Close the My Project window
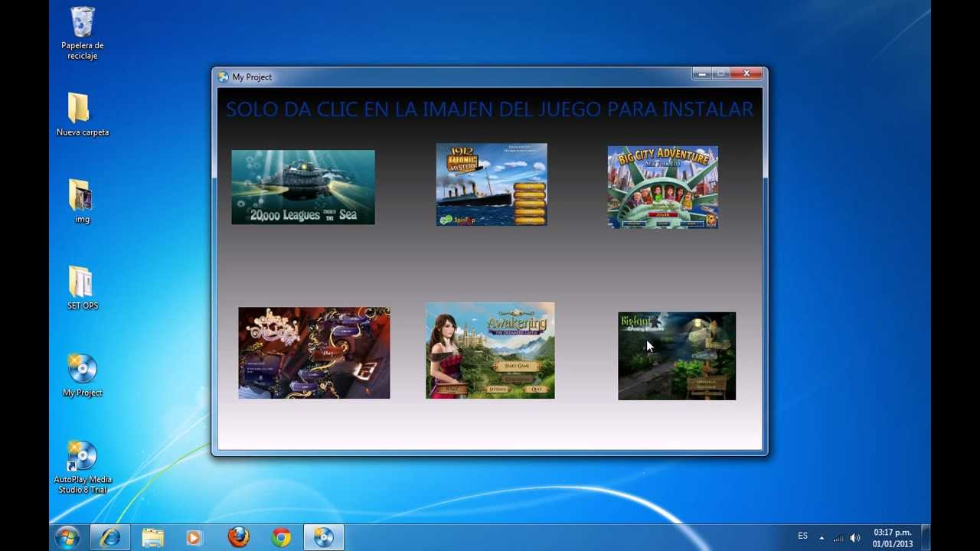 [x=746, y=73]
